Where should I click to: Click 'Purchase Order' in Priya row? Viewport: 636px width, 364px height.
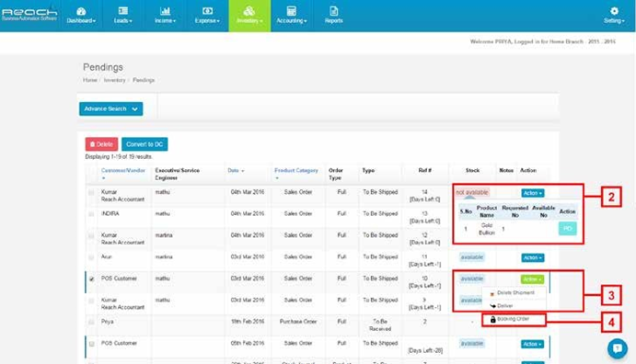298,322
